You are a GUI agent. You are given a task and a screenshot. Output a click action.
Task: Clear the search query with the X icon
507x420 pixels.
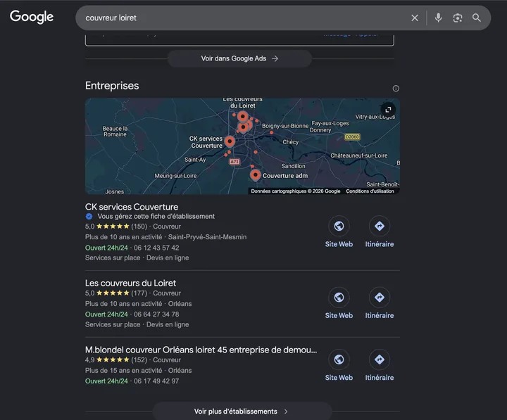click(x=415, y=18)
